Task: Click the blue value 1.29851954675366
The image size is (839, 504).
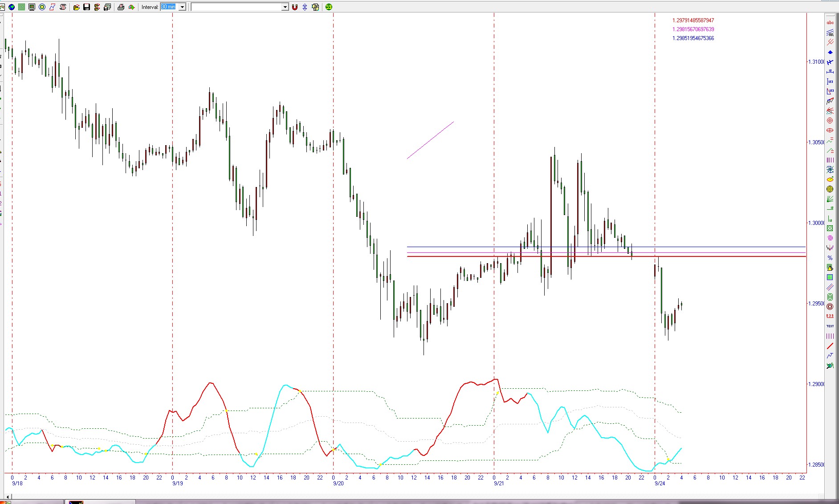Action: click(693, 38)
